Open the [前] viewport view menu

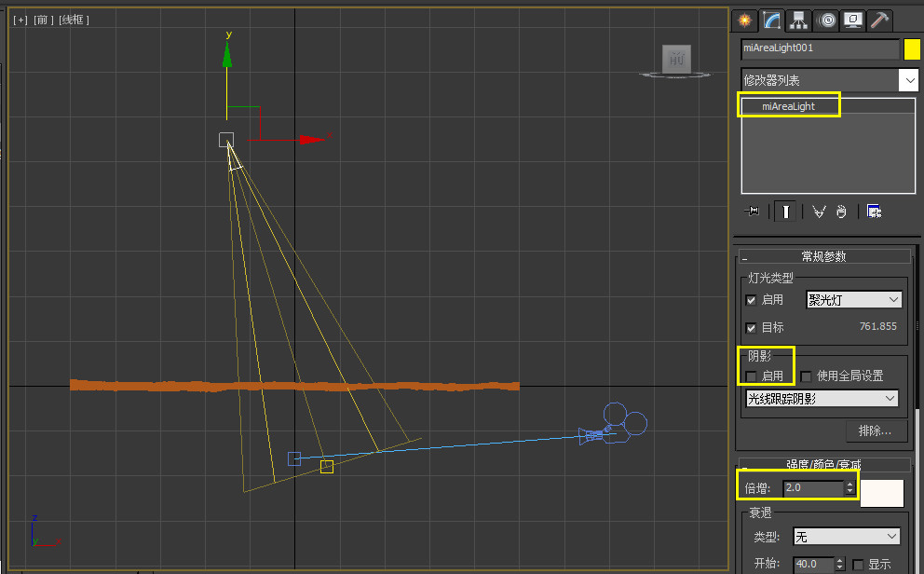[x=44, y=20]
